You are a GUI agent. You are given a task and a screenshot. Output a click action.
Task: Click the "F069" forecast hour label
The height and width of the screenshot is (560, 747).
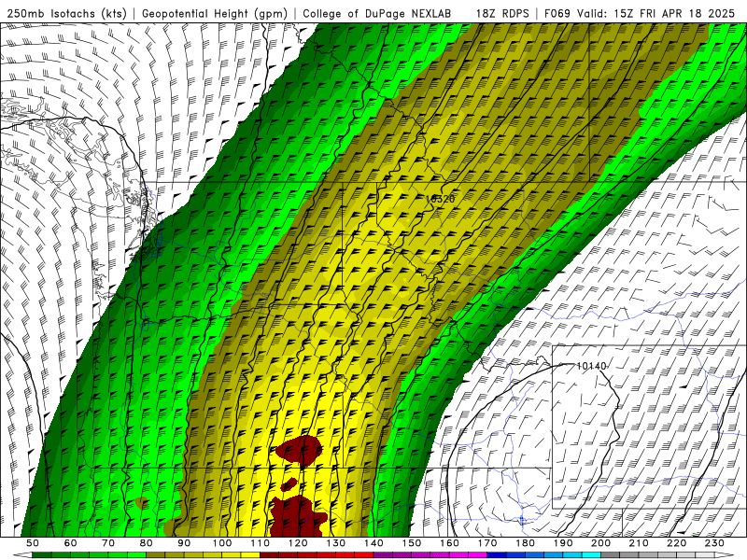pos(557,13)
